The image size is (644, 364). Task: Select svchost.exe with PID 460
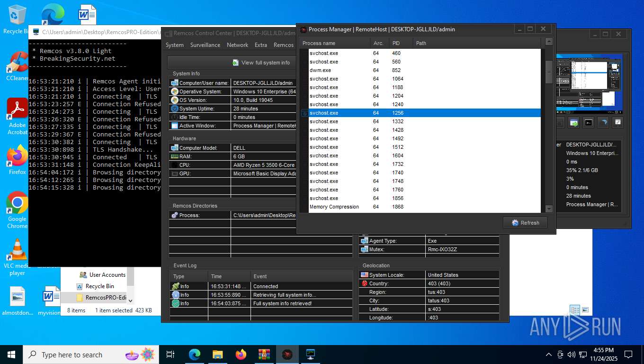coord(420,53)
